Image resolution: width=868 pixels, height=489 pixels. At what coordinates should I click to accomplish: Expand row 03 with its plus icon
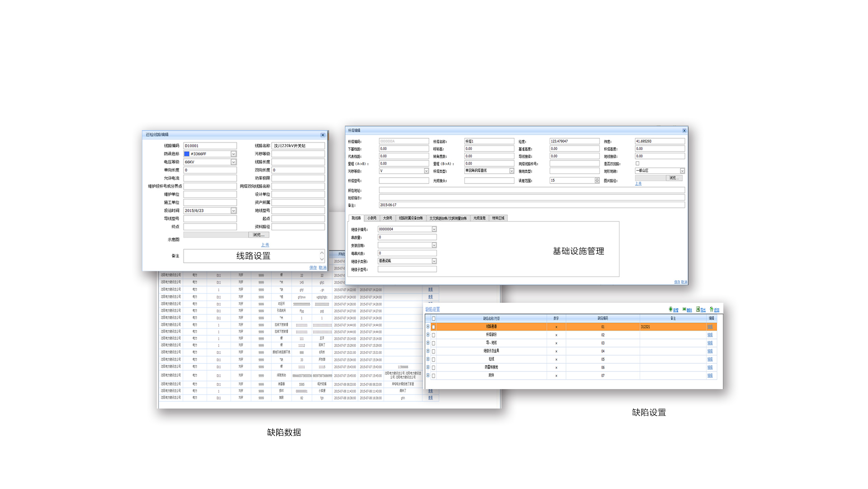click(x=428, y=343)
